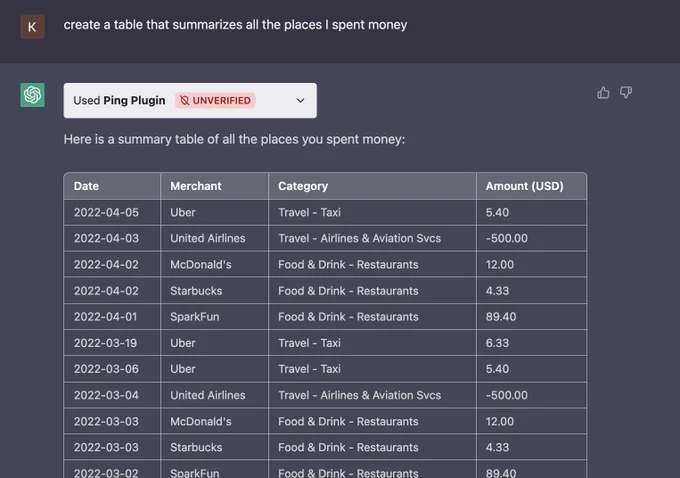The image size is (680, 478).
Task: Click McDonald's in 2022-03-03 row
Action: 201,422
